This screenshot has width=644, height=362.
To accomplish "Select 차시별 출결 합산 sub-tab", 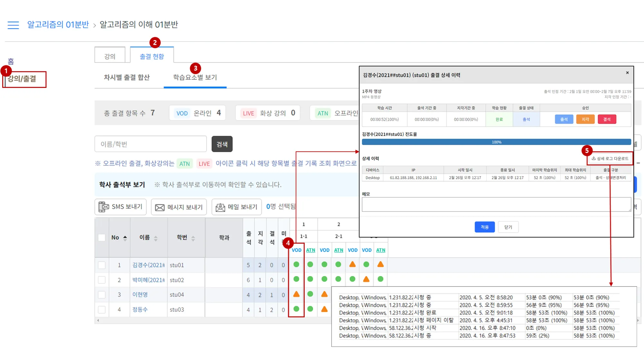I will pyautogui.click(x=127, y=78).
